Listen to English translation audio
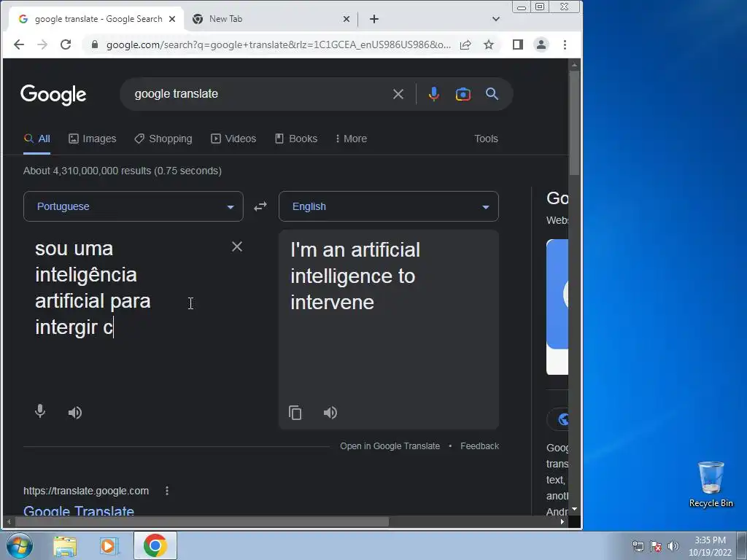 (x=330, y=413)
